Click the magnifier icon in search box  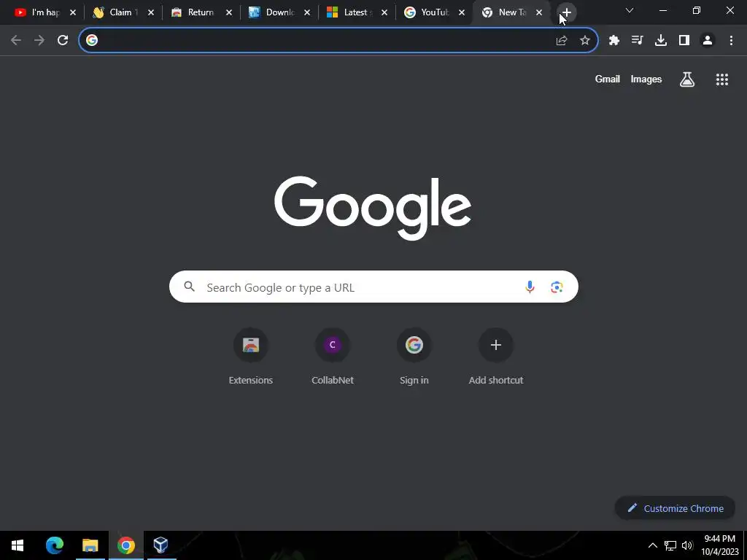190,287
